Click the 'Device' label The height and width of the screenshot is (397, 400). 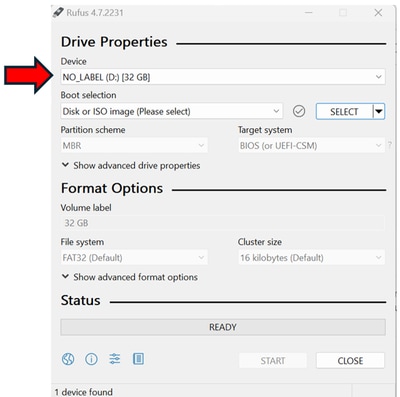point(73,61)
